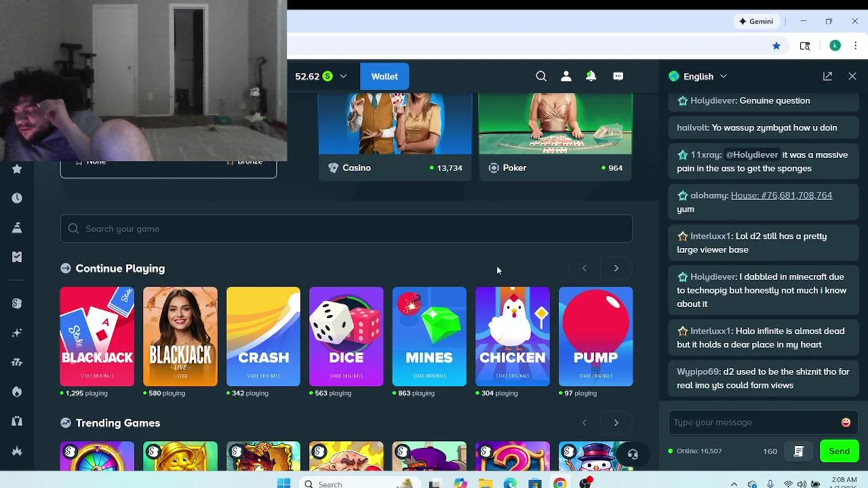This screenshot has height=488, width=868.
Task: Show hidden icons chevron in system tray
Action: click(x=734, y=484)
